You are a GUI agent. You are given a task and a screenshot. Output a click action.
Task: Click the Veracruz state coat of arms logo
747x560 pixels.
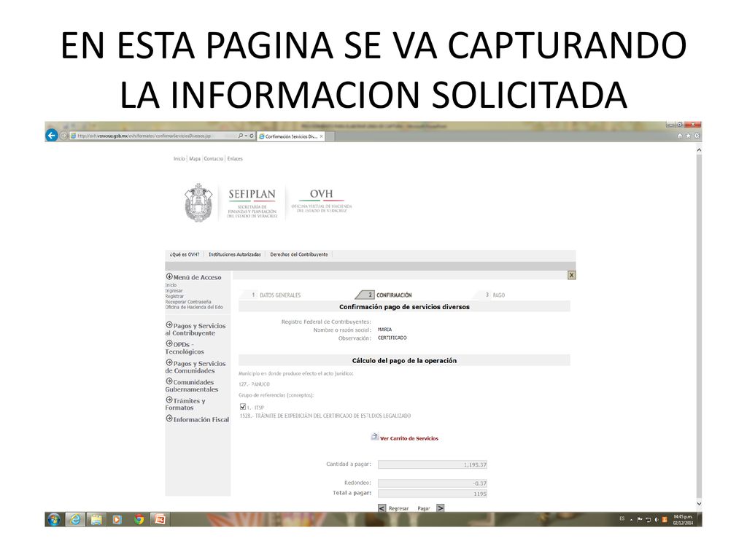(198, 203)
